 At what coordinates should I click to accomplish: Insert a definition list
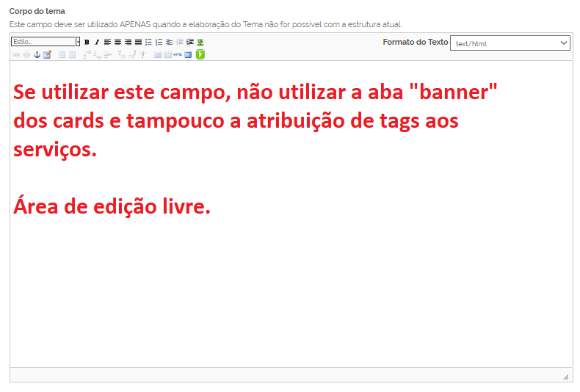(169, 42)
